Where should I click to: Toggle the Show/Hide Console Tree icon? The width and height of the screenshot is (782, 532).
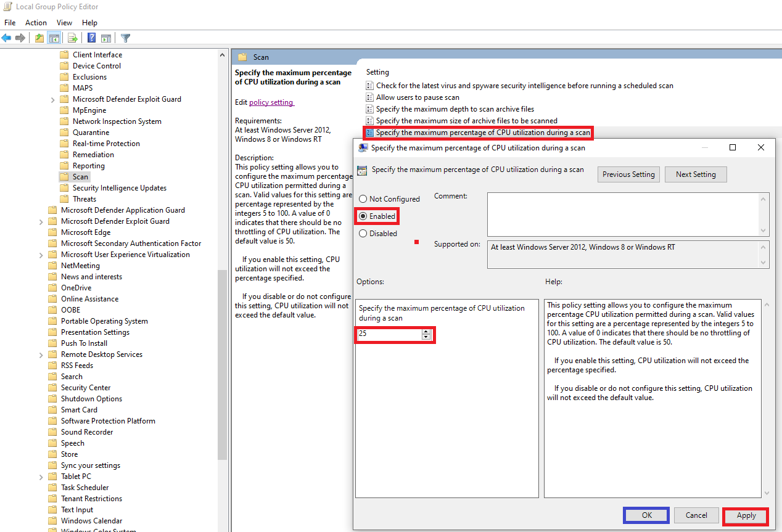54,38
